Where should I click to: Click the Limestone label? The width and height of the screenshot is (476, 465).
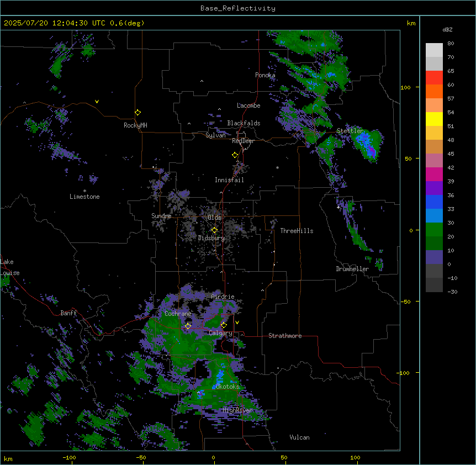pyautogui.click(x=84, y=197)
